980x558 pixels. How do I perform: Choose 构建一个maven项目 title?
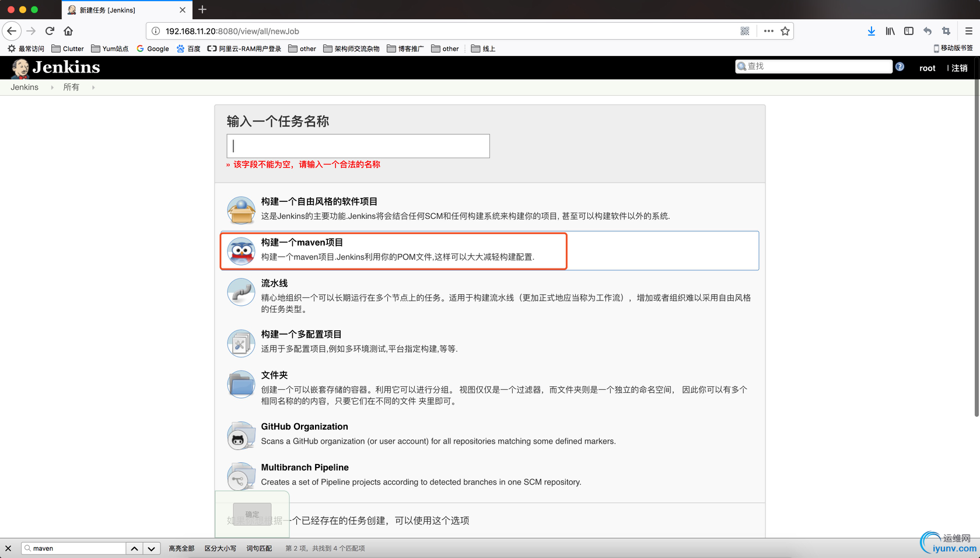pyautogui.click(x=302, y=242)
